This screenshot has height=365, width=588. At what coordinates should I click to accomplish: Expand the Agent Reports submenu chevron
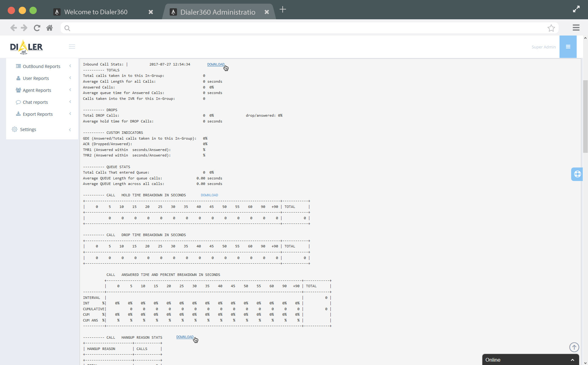coord(70,90)
